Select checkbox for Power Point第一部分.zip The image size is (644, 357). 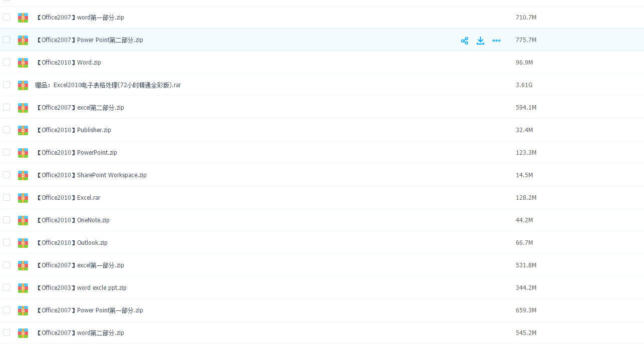click(7, 310)
